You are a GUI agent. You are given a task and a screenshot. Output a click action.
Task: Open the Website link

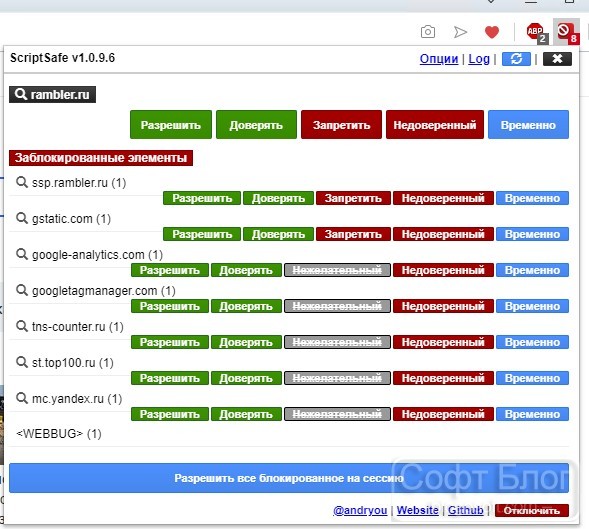coord(417,510)
